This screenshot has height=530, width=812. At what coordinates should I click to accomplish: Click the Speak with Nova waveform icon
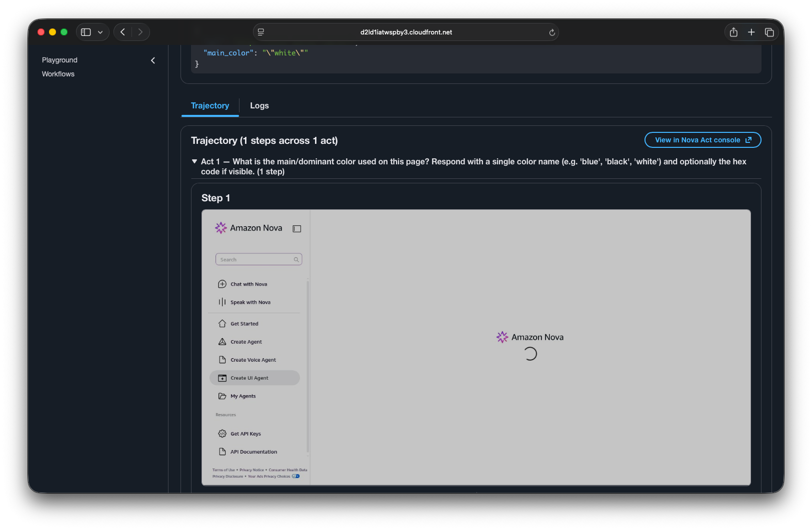point(222,302)
